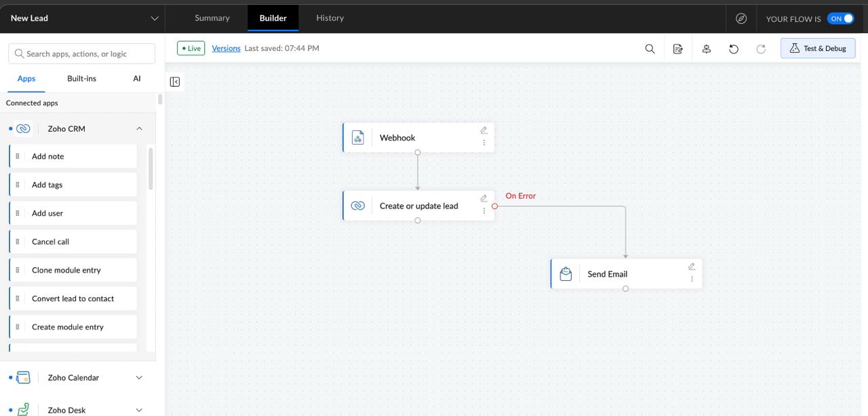
Task: Click the Live status badge
Action: (191, 48)
